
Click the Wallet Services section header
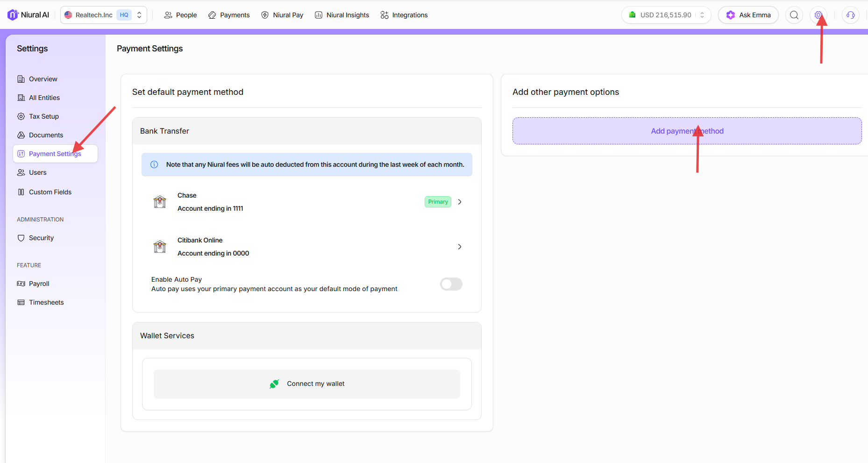pos(307,335)
